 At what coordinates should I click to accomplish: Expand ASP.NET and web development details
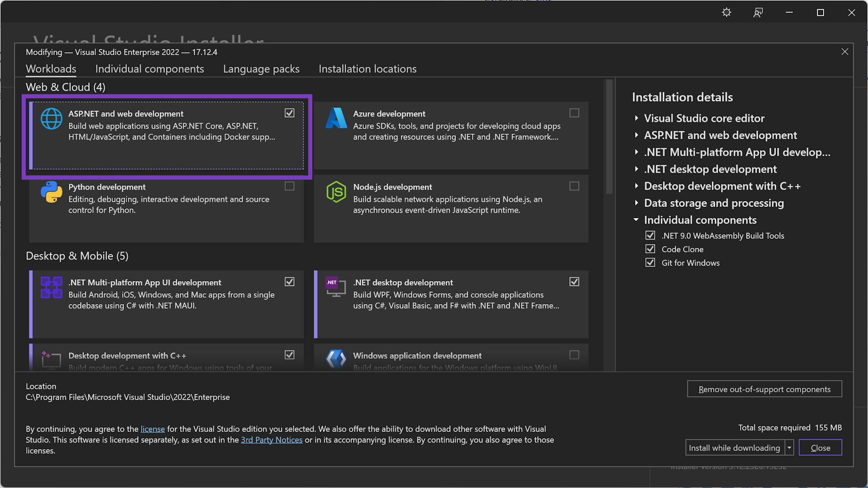pos(636,135)
